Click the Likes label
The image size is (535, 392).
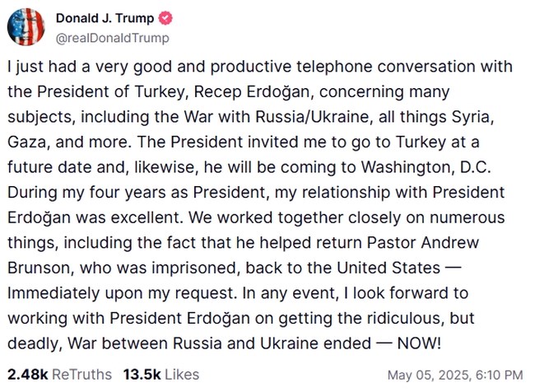pos(182,375)
